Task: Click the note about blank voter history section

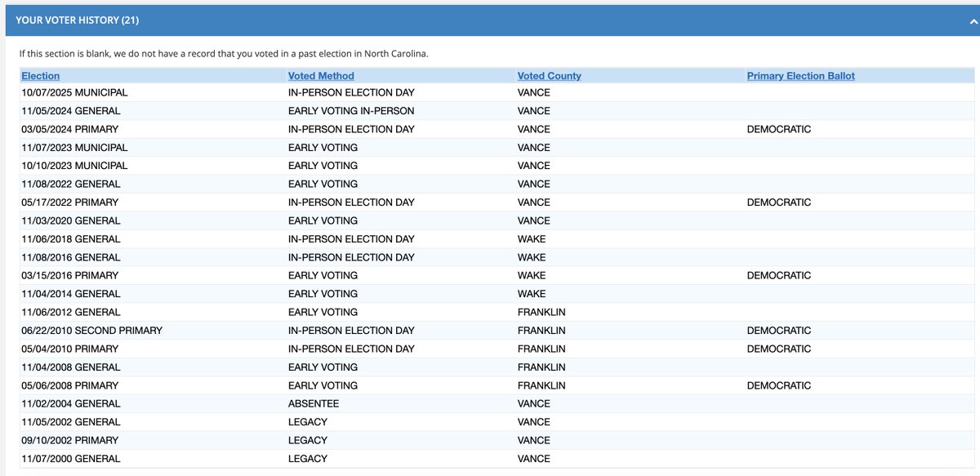Action: click(x=224, y=54)
